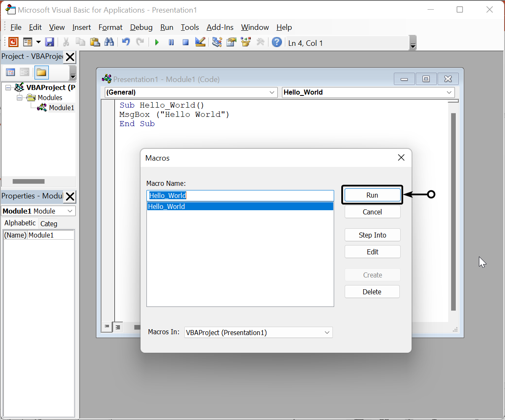This screenshot has width=505, height=420.
Task: Click the Reset stop square icon
Action: click(x=186, y=42)
